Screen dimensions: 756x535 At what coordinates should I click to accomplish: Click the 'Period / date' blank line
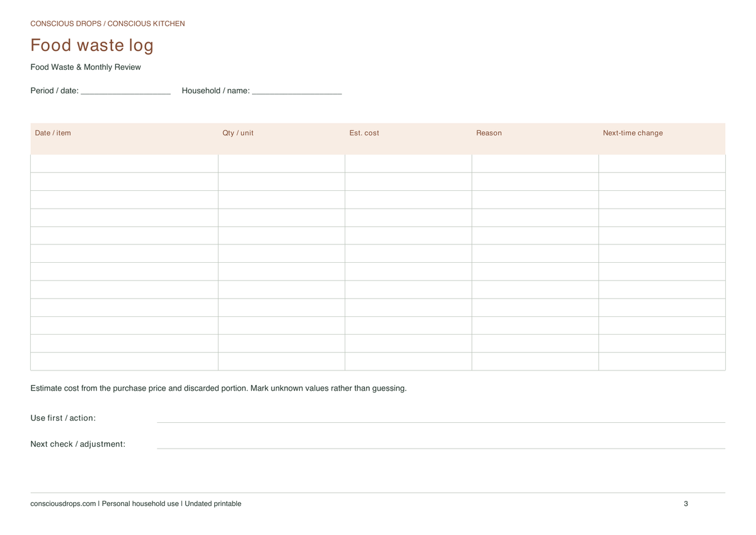point(126,91)
